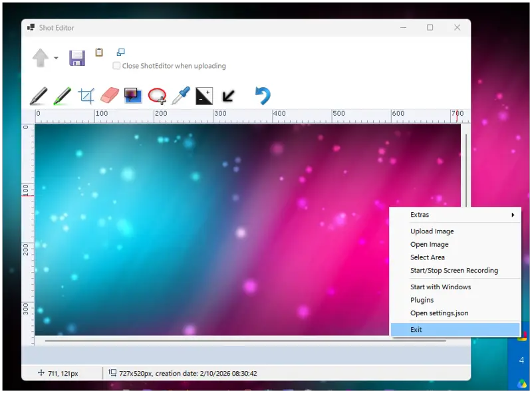The width and height of the screenshot is (532, 393).
Task: Click Start/Stop Screen Recording entry
Action: (455, 271)
